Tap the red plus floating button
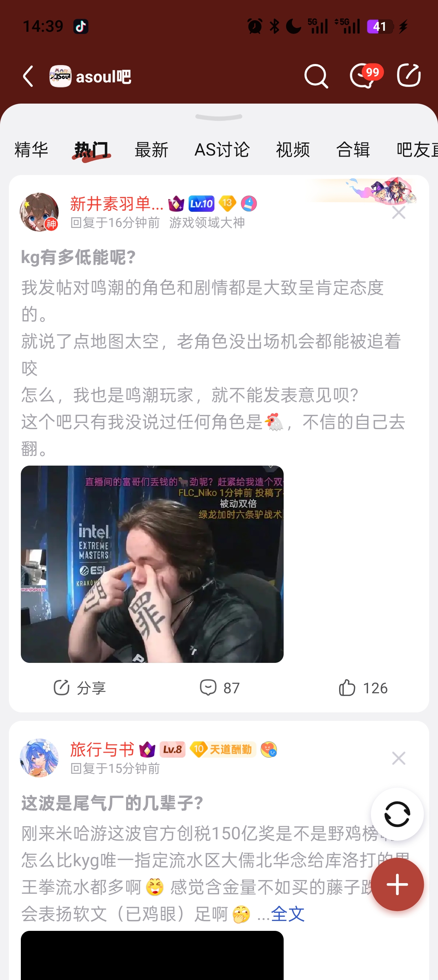Viewport: 438px width, 980px height. point(397,884)
